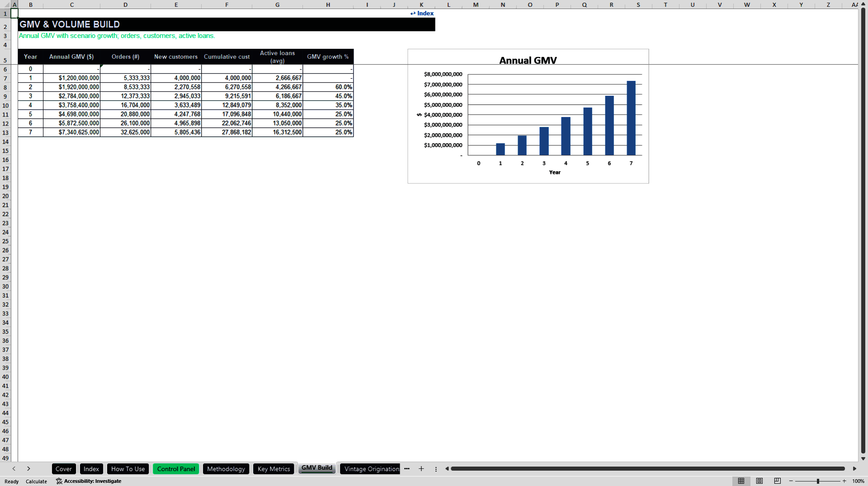Click the vertical scrollbar thumb
Image resolution: width=868 pixels, height=486 pixels.
[863, 230]
